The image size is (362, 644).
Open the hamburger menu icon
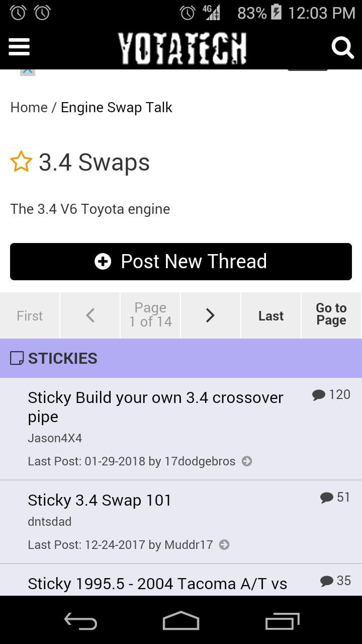pos(19,48)
